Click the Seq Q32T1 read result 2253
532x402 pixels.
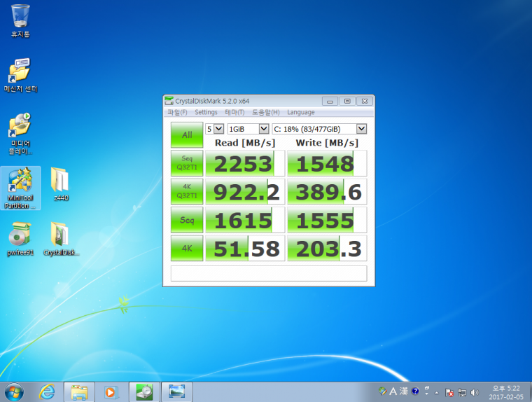245,163
